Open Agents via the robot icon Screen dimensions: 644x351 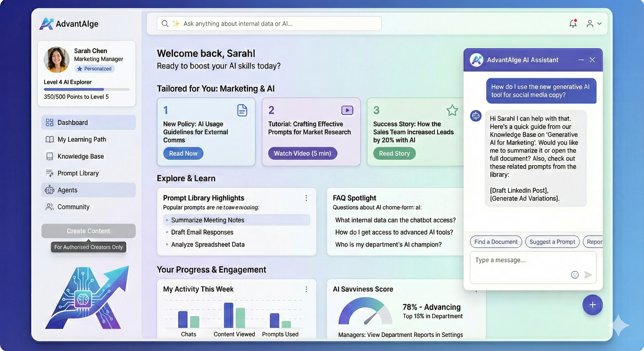[x=49, y=190]
